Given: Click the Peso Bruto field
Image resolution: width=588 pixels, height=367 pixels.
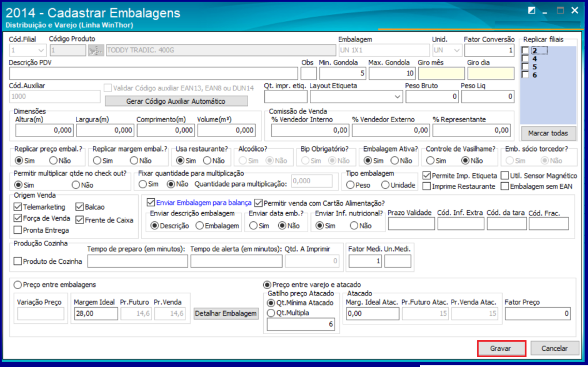Looking at the screenshot, I should pyautogui.click(x=432, y=97).
